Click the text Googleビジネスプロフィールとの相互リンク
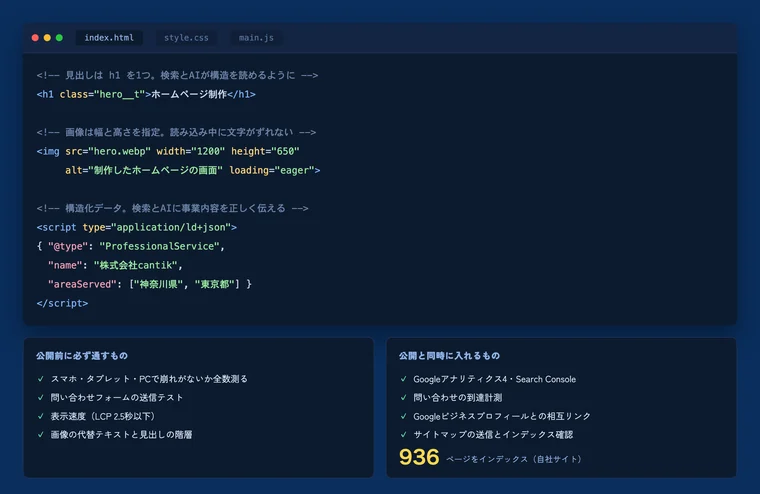The height and width of the screenshot is (494, 760). pyautogui.click(x=502, y=416)
